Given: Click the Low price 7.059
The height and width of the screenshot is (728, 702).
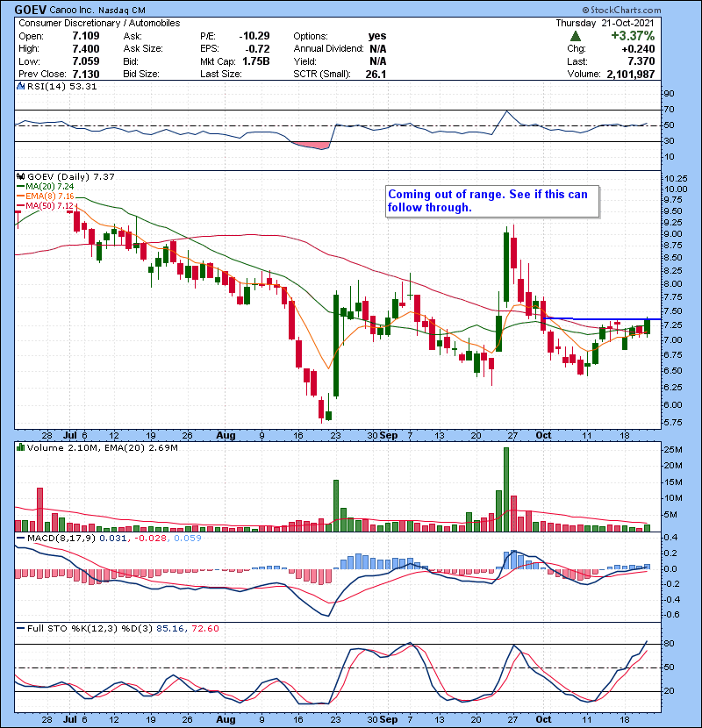Looking at the screenshot, I should point(86,61).
